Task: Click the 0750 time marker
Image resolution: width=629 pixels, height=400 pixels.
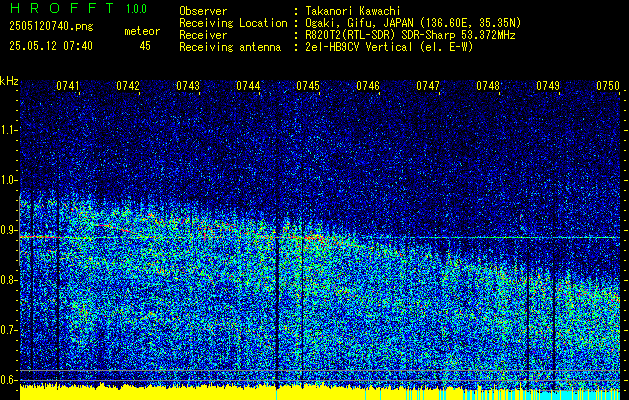Action: pos(608,86)
